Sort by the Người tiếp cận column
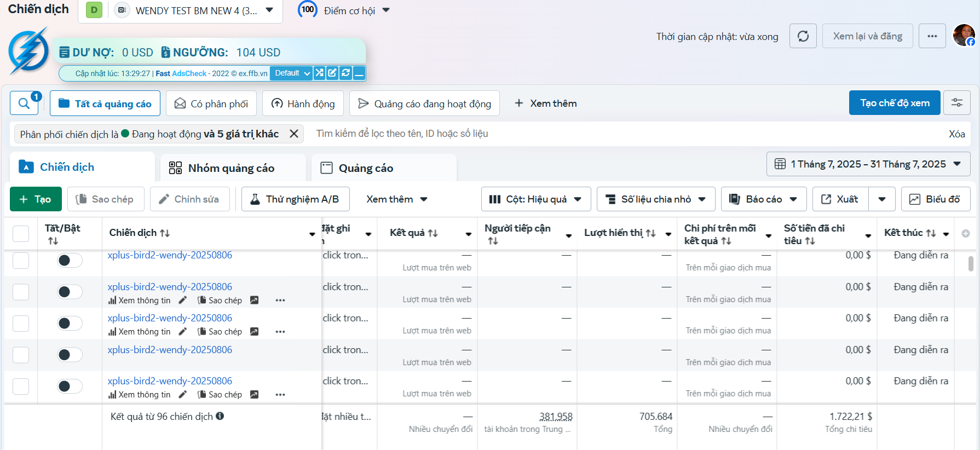Viewport: 980px width, 450px height. pyautogui.click(x=493, y=241)
